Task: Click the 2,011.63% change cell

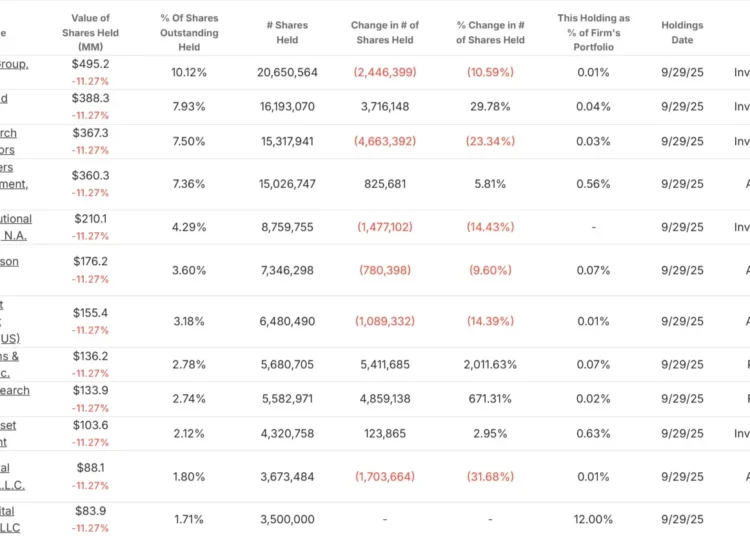Action: pyautogui.click(x=490, y=364)
